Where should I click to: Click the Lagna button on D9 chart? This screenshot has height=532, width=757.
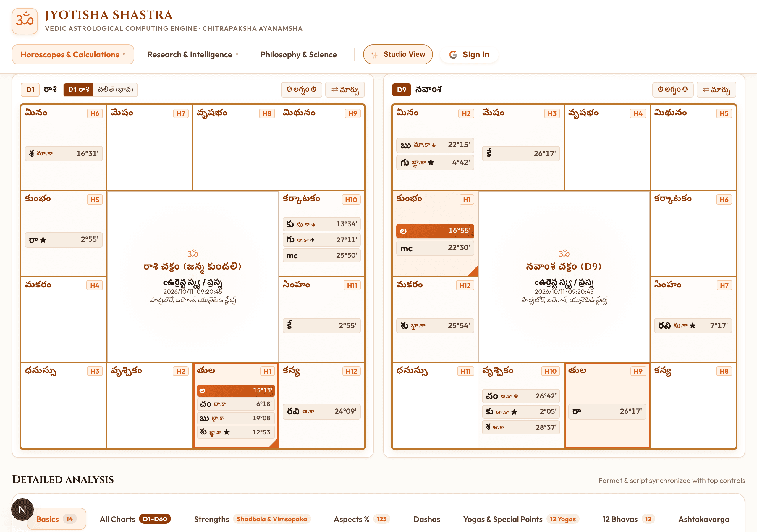[x=673, y=90]
